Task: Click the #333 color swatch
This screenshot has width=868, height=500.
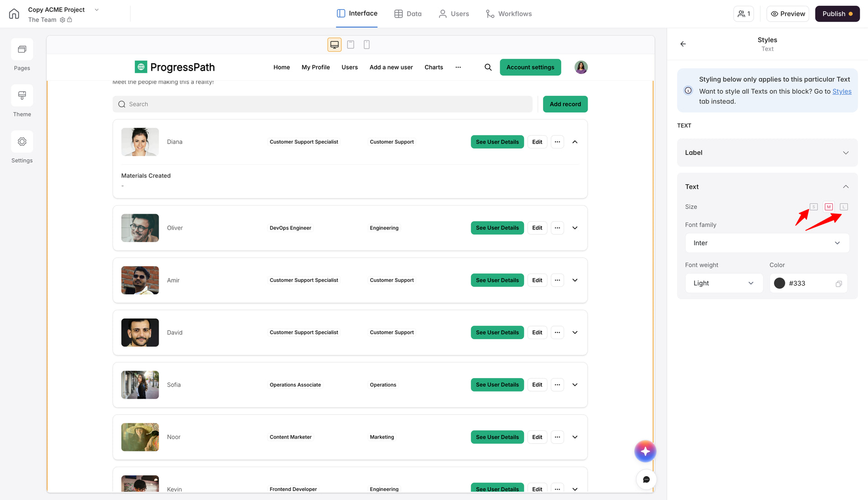Action: (779, 283)
